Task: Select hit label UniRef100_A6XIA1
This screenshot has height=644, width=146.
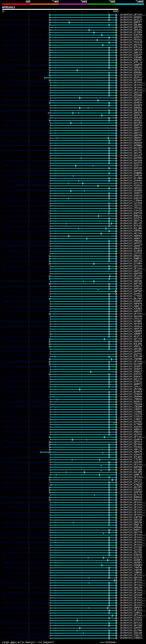Action: (x=131, y=45)
